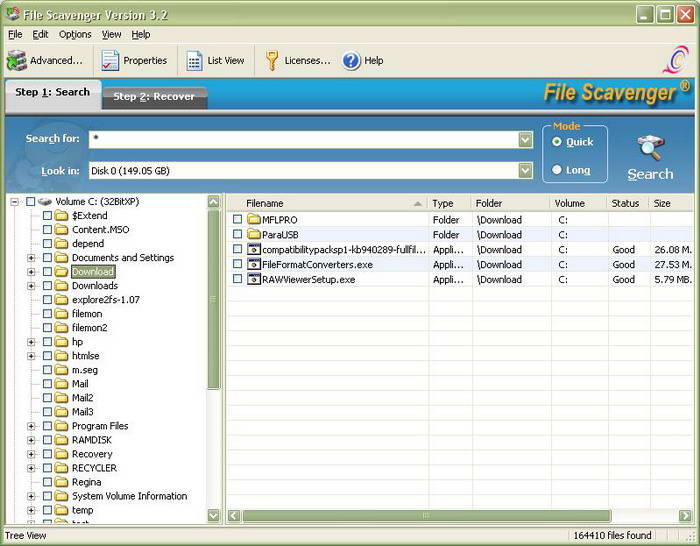Click the compatibilitypacksp1 file icon
This screenshot has width=700, height=546.
tap(254, 249)
